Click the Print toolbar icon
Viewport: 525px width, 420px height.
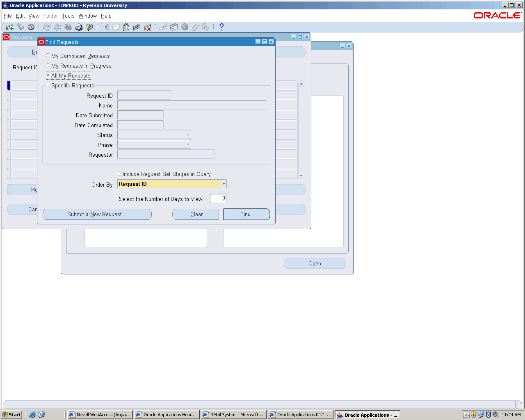tap(79, 27)
